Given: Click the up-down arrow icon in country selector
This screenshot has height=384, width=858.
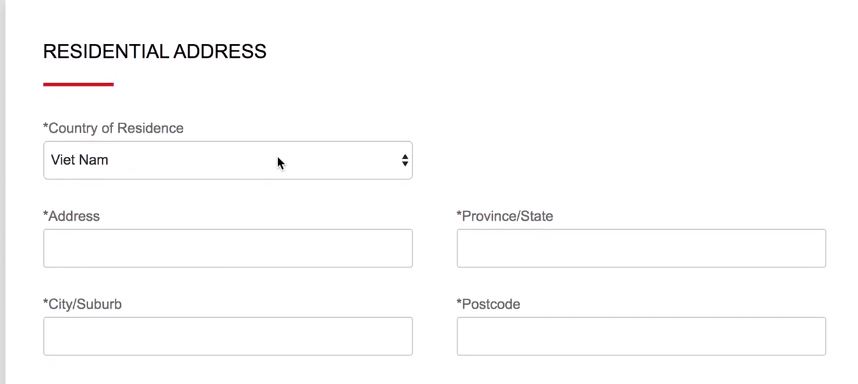Looking at the screenshot, I should pos(405,160).
